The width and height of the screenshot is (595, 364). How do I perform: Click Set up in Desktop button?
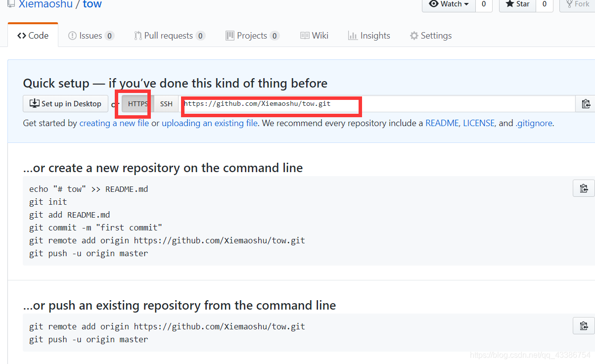point(65,104)
